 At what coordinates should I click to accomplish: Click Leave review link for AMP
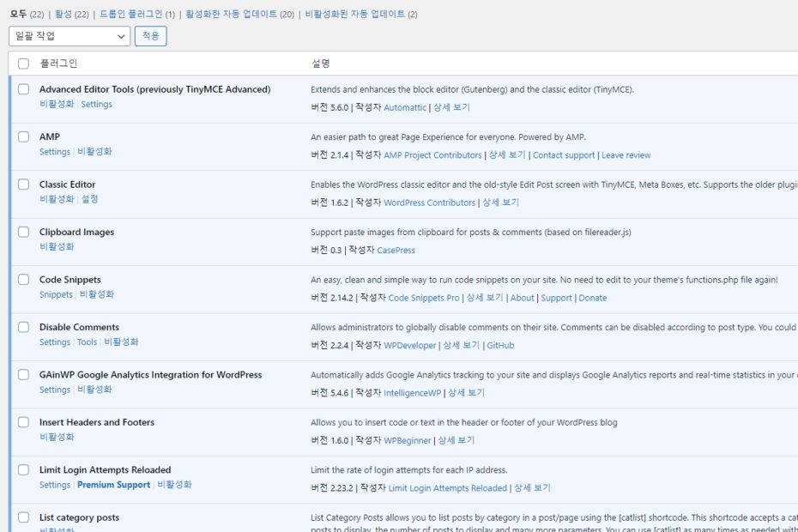626,155
